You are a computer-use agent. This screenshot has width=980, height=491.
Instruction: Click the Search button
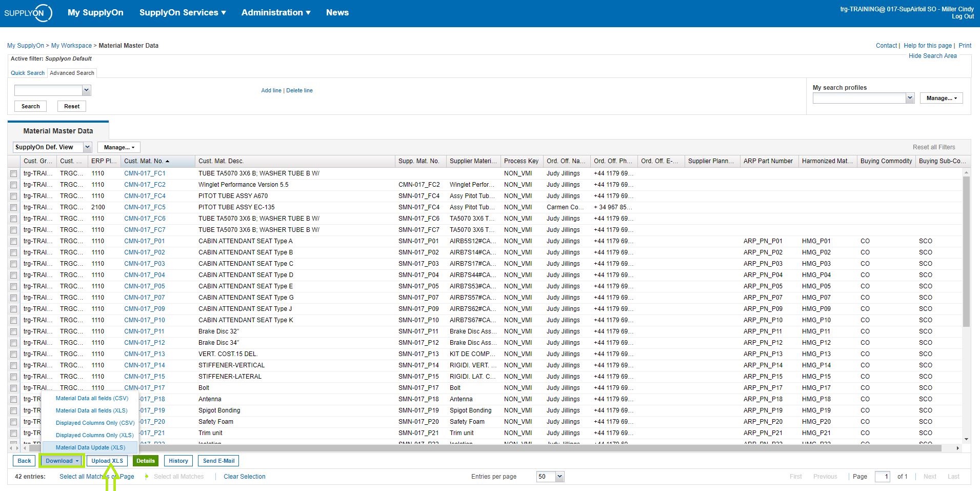pyautogui.click(x=30, y=106)
